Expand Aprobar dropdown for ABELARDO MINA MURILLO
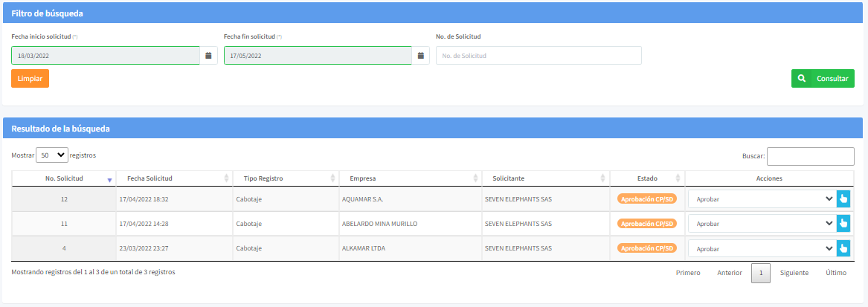 pos(760,223)
